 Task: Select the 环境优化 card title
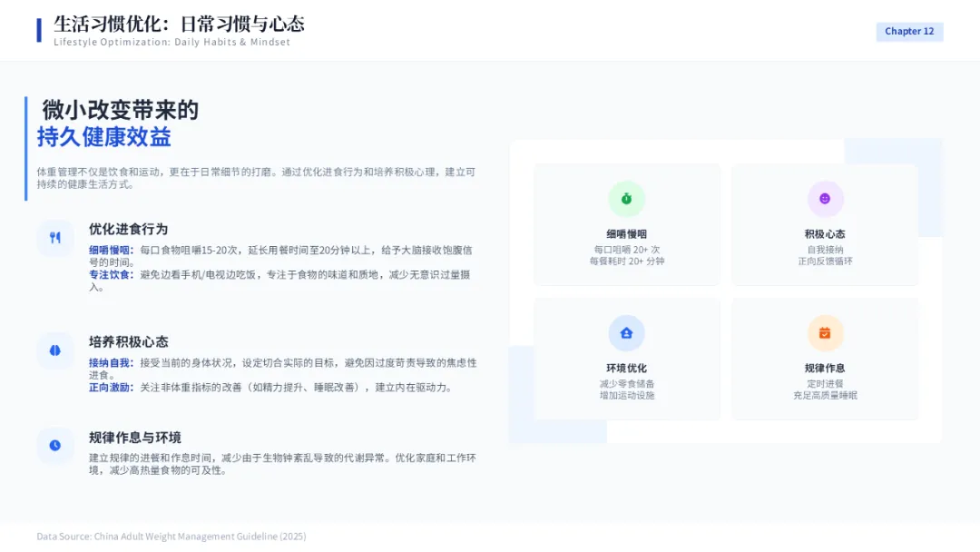point(626,369)
